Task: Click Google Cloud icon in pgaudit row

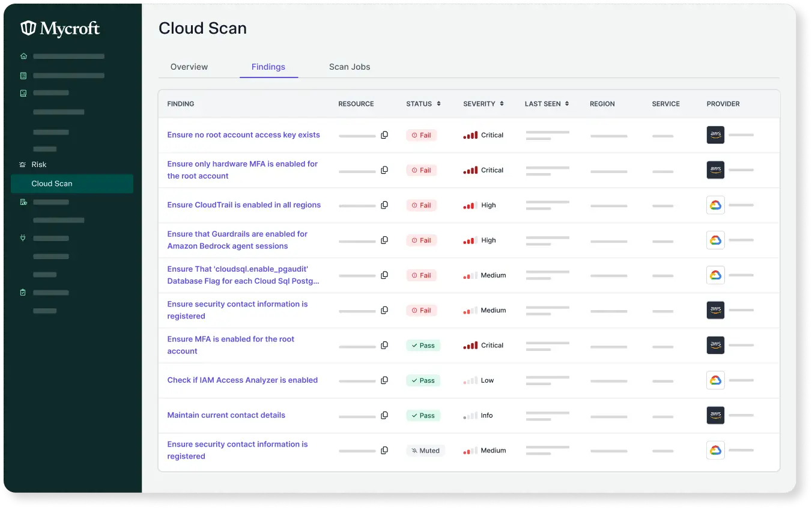Action: (x=715, y=275)
